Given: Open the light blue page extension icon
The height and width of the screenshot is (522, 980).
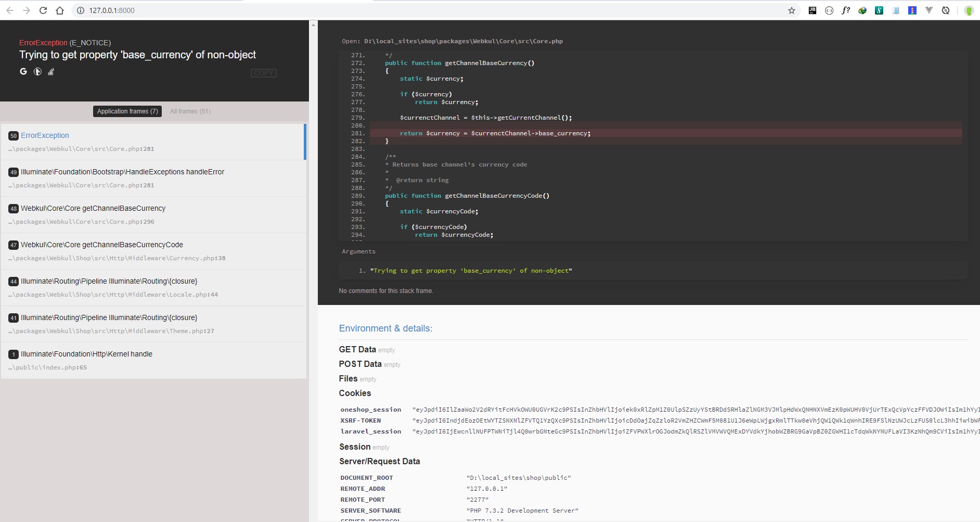Looking at the screenshot, I should [896, 10].
